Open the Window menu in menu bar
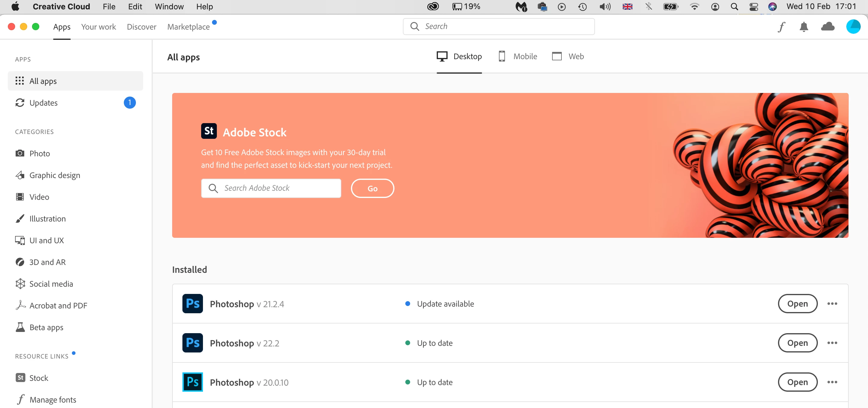 (x=169, y=6)
